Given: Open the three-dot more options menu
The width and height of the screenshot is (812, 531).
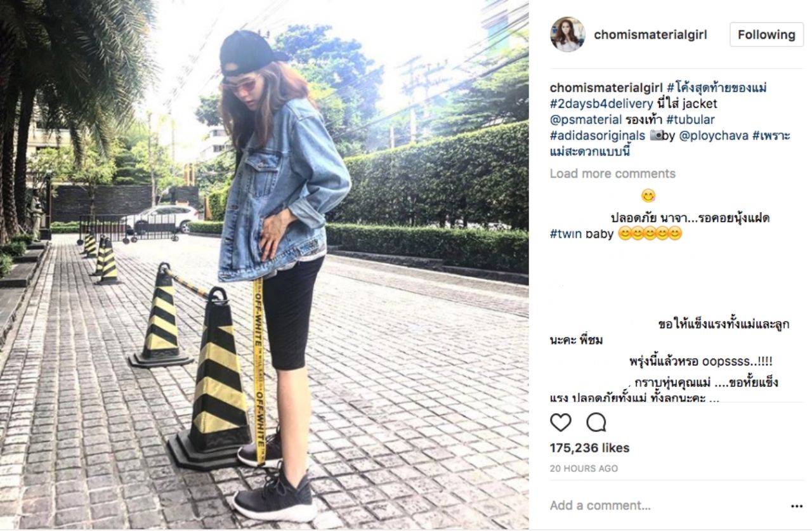Looking at the screenshot, I should pyautogui.click(x=797, y=506).
